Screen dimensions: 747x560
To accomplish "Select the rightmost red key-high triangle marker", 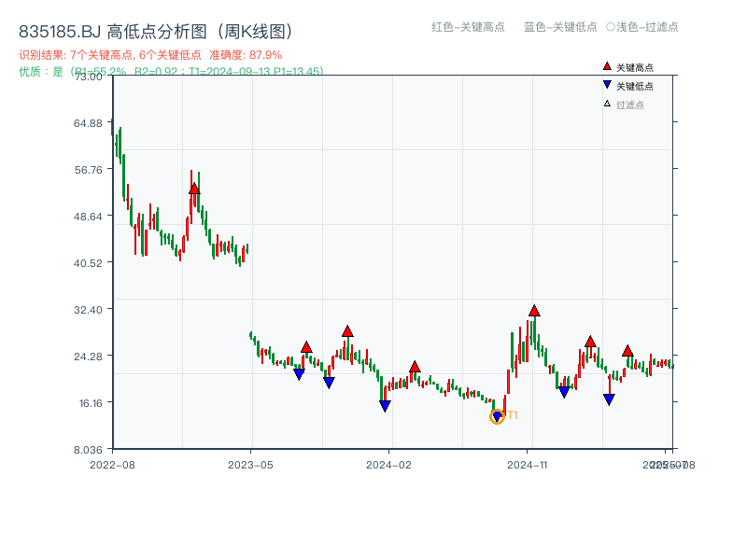I will pyautogui.click(x=627, y=352).
